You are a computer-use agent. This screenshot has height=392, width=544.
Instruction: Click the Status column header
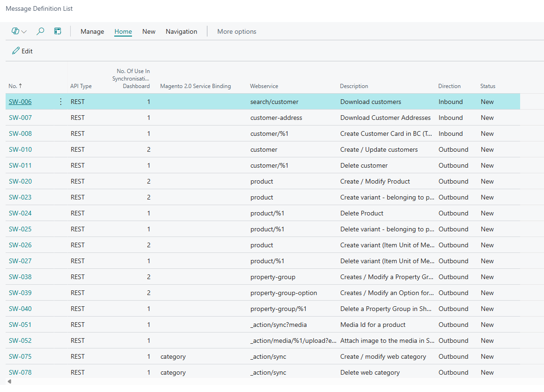[488, 86]
